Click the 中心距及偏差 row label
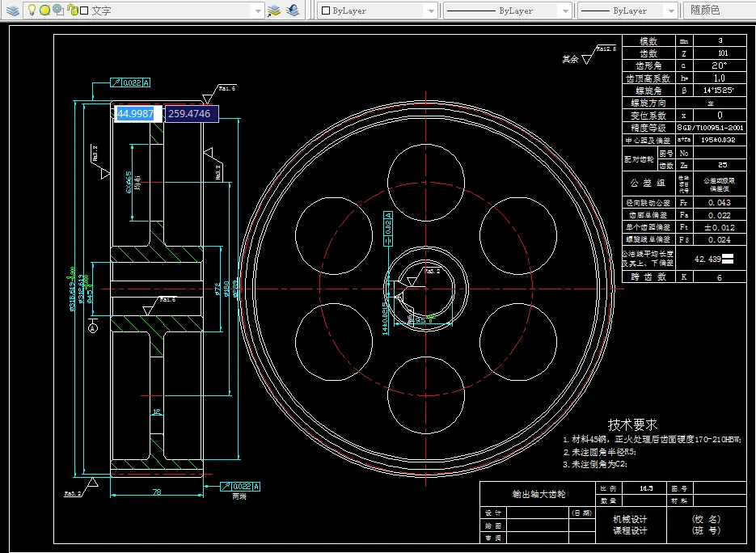This screenshot has height=553, width=756. tap(648, 141)
